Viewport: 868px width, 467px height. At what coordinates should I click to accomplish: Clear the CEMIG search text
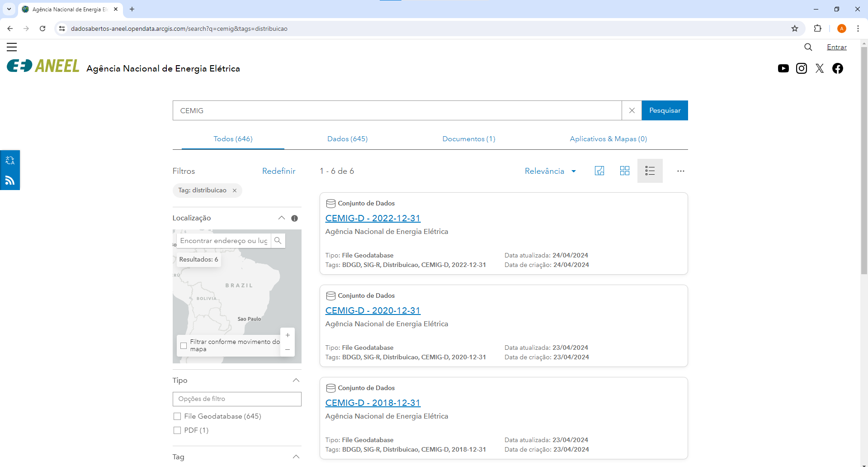(x=632, y=110)
